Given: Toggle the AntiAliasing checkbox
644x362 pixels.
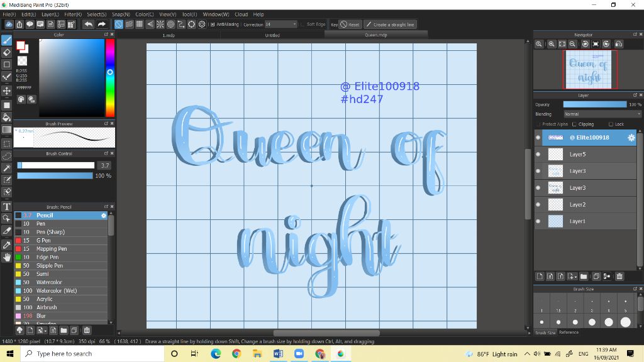Looking at the screenshot, I should pyautogui.click(x=213, y=25).
